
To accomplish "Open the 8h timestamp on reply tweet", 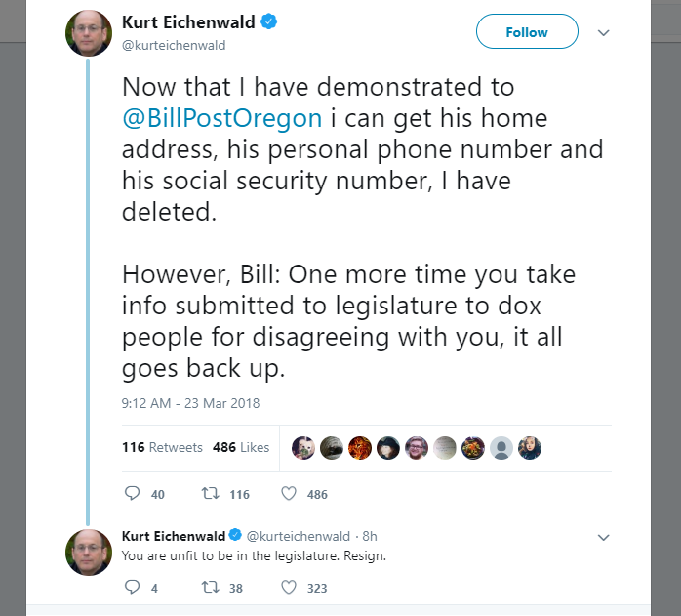I will [370, 537].
